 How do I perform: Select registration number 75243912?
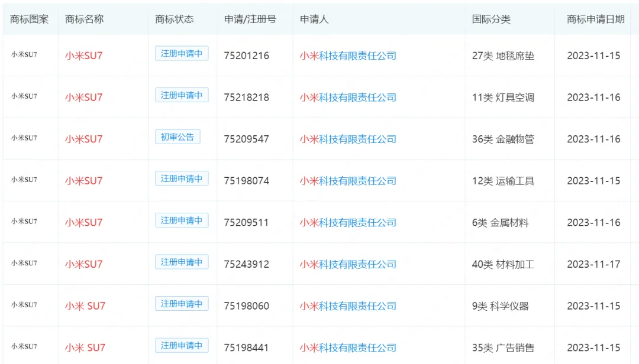pos(247,264)
